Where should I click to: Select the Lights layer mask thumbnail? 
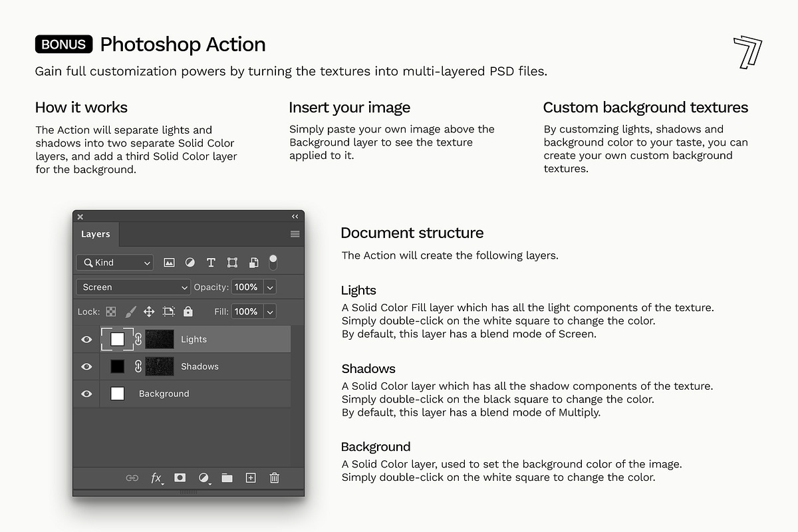(x=160, y=339)
